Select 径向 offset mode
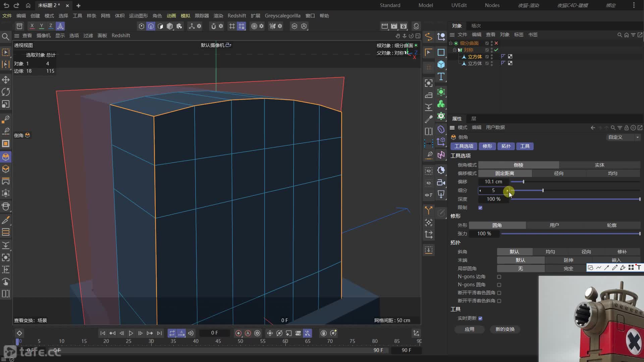Viewport: 644px width, 362px height. tap(559, 173)
